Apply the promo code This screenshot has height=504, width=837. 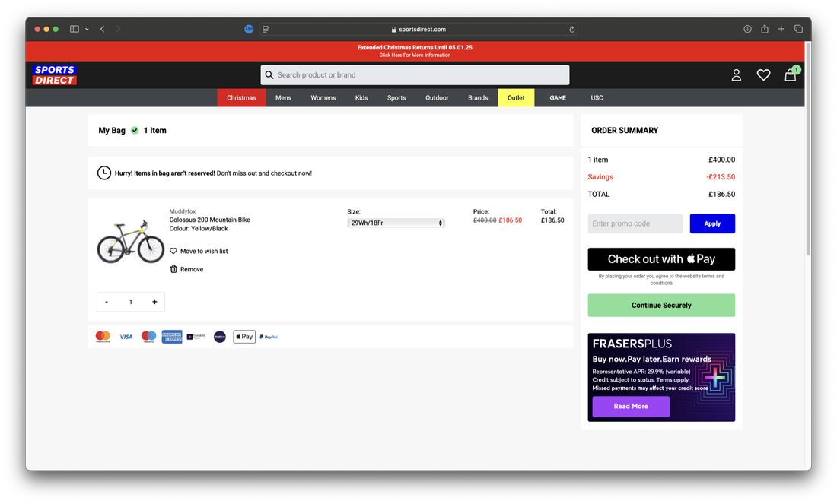(712, 223)
